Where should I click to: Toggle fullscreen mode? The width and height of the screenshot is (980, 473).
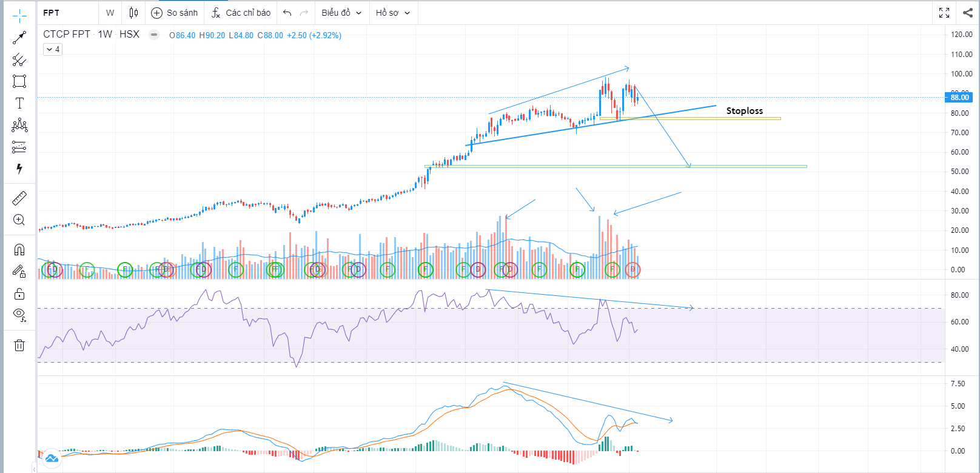point(944,13)
